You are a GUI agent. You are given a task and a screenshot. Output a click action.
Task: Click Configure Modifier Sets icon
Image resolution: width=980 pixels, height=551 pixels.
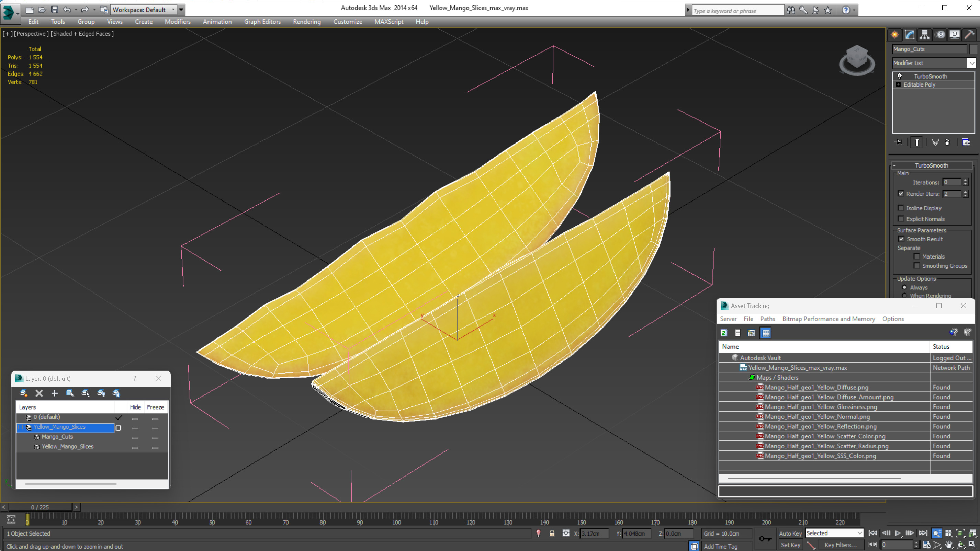click(966, 142)
